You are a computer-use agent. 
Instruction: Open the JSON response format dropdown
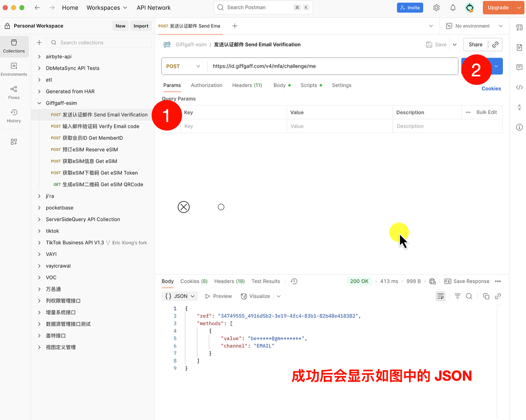tap(180, 296)
